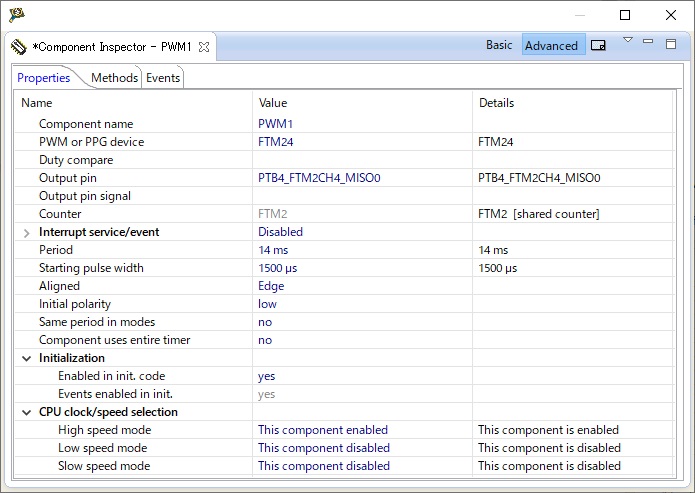Image resolution: width=695 pixels, height=493 pixels.
Task: Switch to Basic view mode
Action: click(x=499, y=45)
